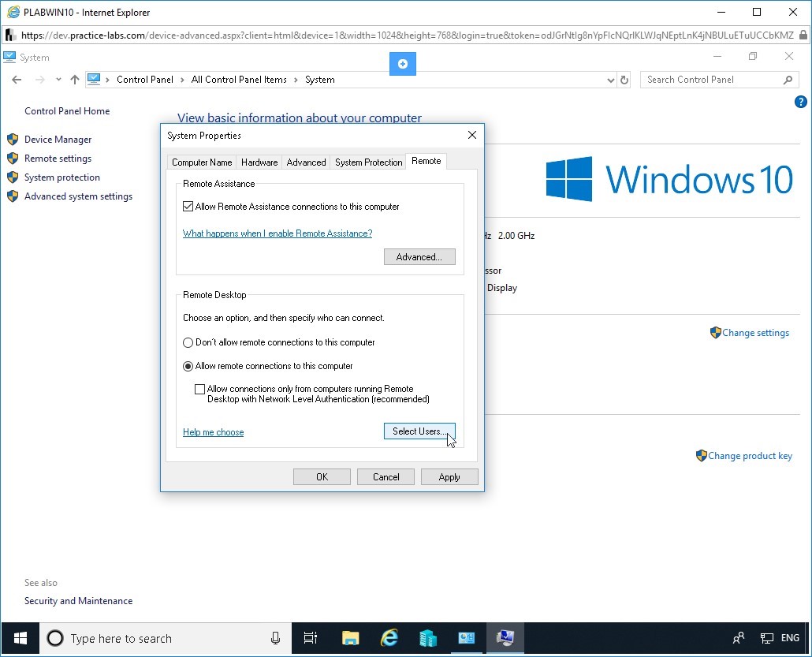Switch to the Hardware tab

coord(259,162)
